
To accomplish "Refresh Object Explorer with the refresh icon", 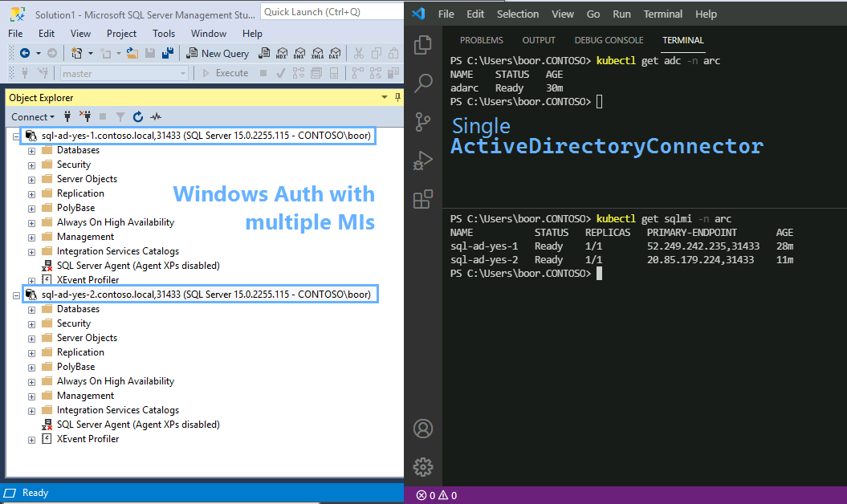I will pyautogui.click(x=138, y=116).
